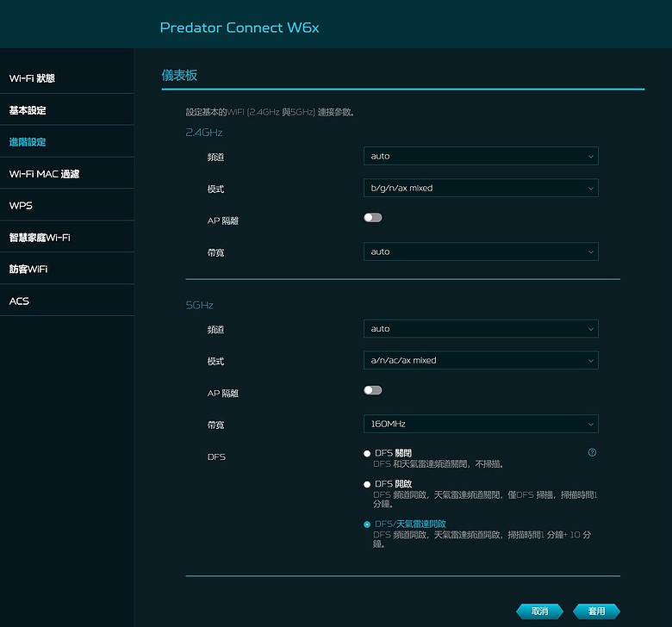
Task: Open WPS in sidebar
Action: [x=67, y=205]
